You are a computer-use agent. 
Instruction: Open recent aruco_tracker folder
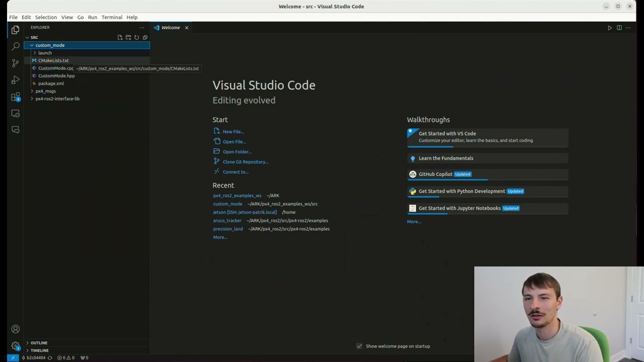pos(227,221)
